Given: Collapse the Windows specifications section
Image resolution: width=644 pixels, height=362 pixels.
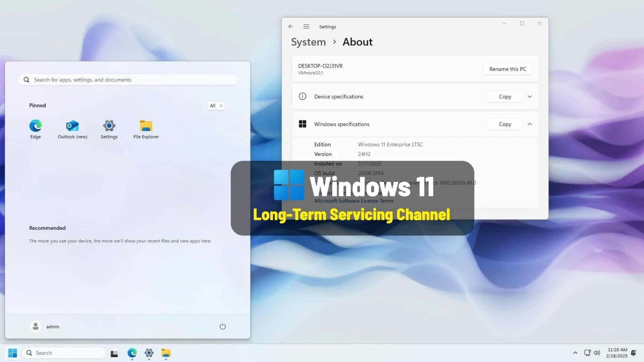Looking at the screenshot, I should 530,124.
